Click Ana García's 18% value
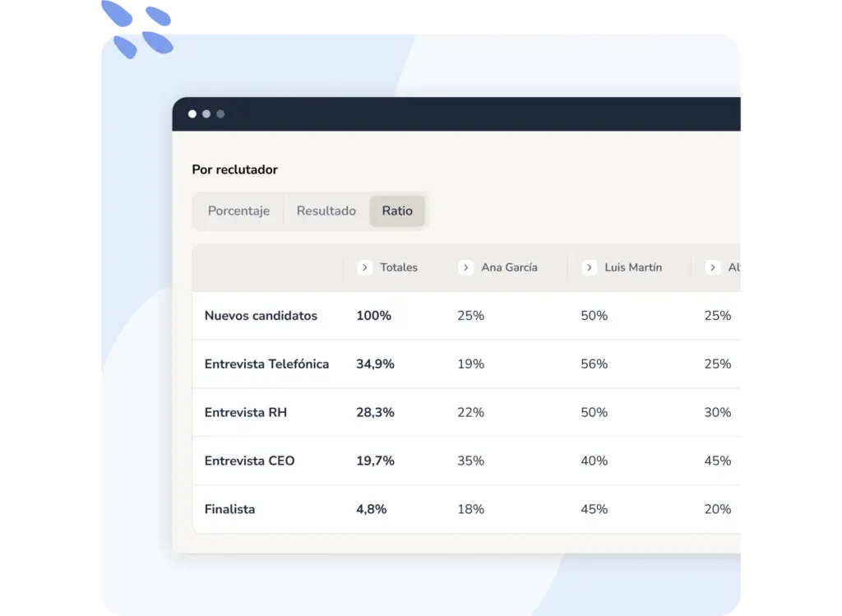The image size is (842, 616). coord(471,509)
